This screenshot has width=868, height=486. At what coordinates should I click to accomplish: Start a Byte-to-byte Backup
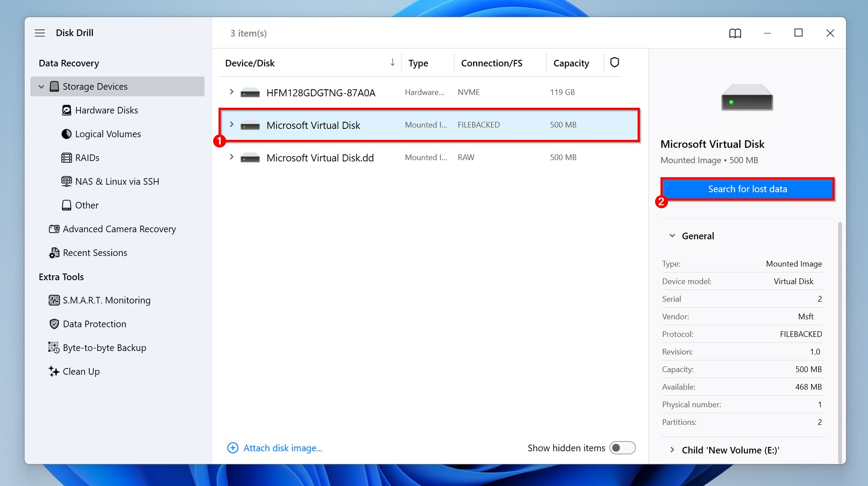click(104, 347)
